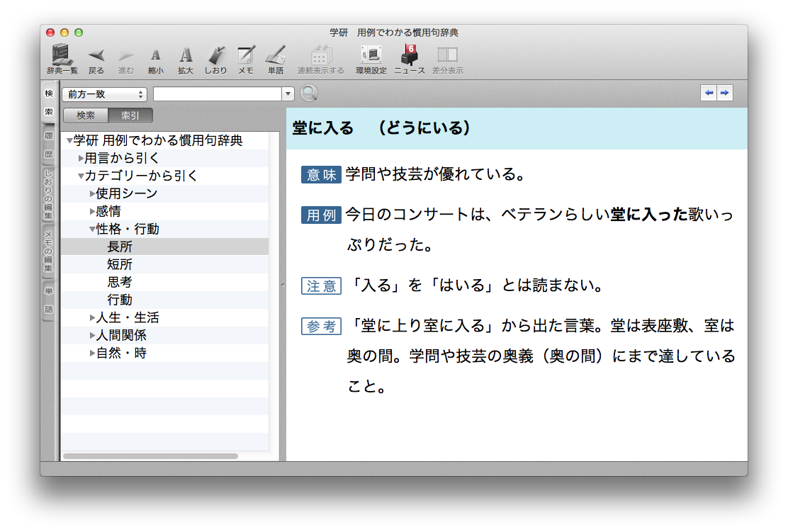Open the しおりの編集 vertical sidebar tab
The image size is (788, 532).
point(48,195)
